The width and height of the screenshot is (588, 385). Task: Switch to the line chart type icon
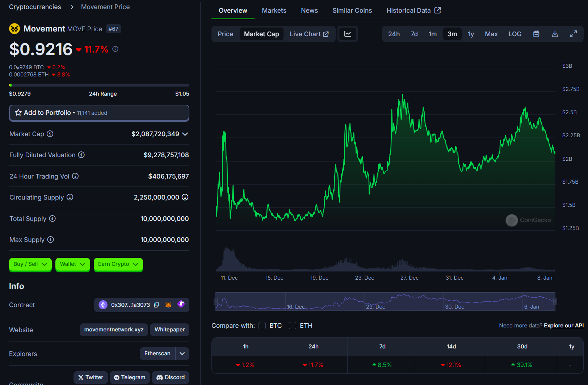348,34
